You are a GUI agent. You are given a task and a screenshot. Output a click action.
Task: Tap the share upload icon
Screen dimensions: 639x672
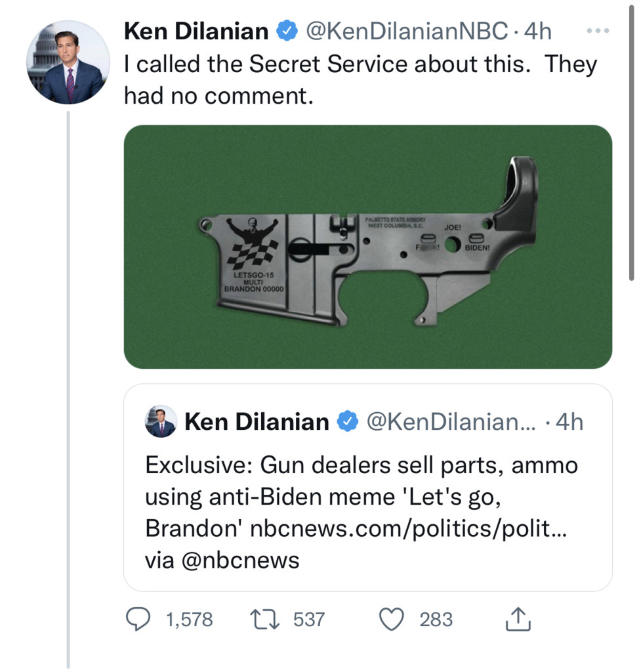[x=518, y=619]
